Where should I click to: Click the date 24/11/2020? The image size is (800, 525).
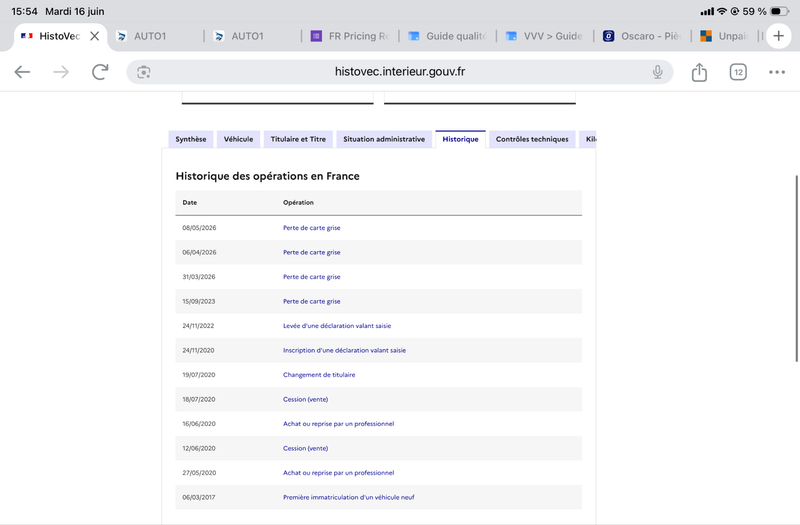tap(198, 351)
